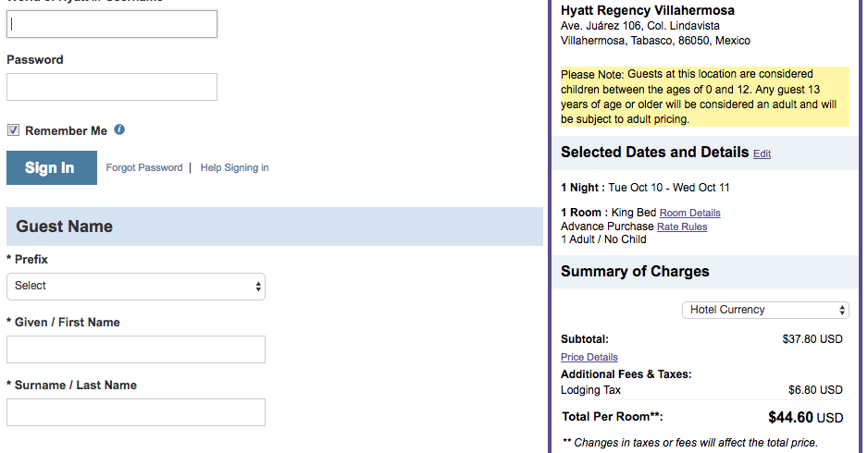
Task: Open the Hotel Currency dropdown
Action: click(764, 310)
